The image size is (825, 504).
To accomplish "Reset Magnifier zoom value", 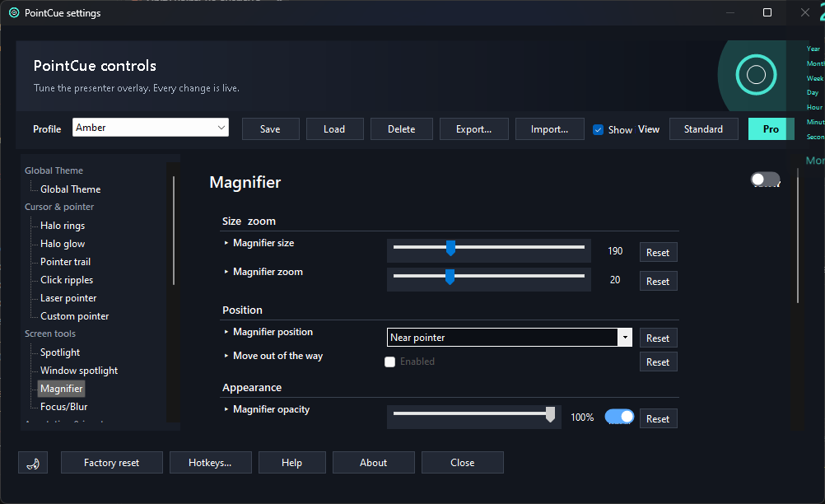I will tap(658, 282).
